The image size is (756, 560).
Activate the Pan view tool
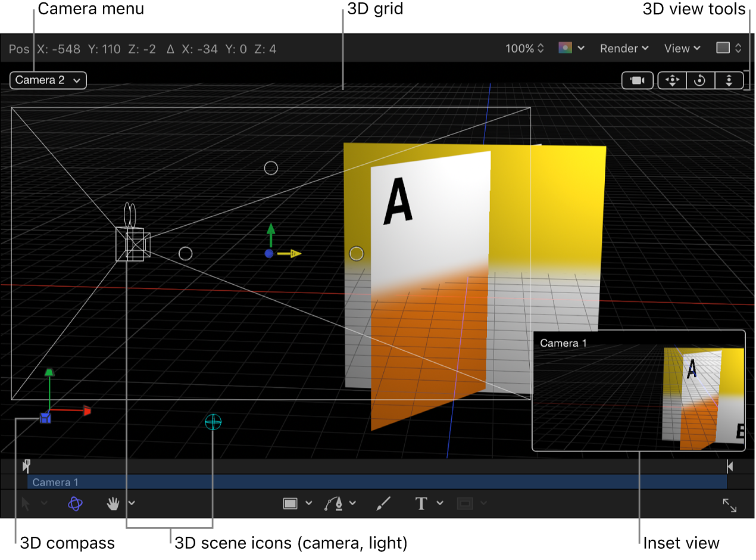coord(113,503)
